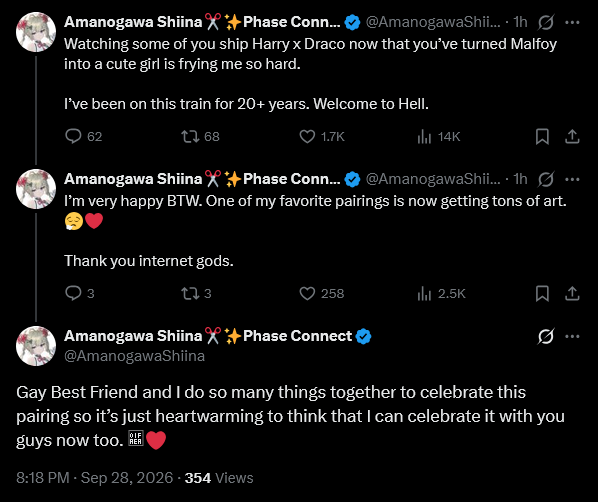The height and width of the screenshot is (502, 598).
Task: Open @AmanogawaShiina handle on the main tweet
Action: [x=134, y=356]
